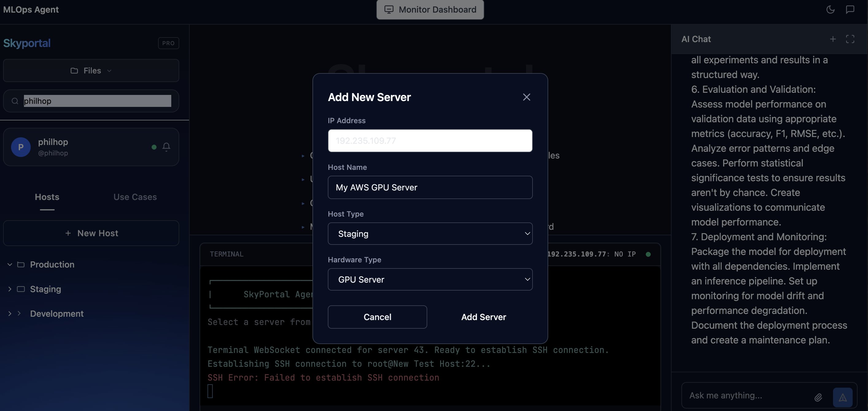The height and width of the screenshot is (411, 868).
Task: Start a new AI Chat using the plus icon
Action: [x=833, y=39]
